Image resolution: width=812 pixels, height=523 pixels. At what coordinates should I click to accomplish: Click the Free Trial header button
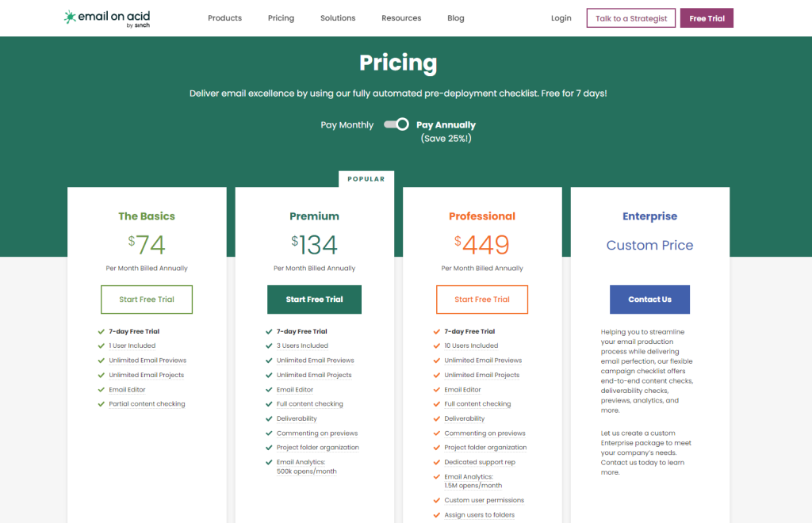coord(707,18)
